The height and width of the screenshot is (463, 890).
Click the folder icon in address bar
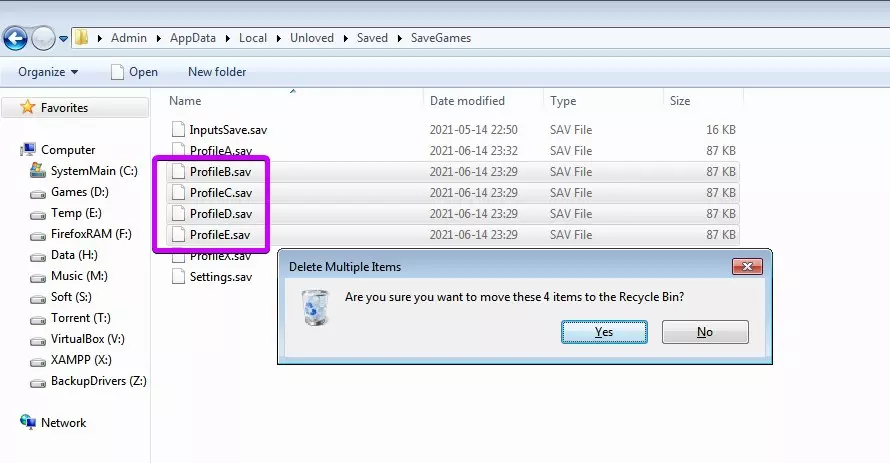(x=82, y=38)
